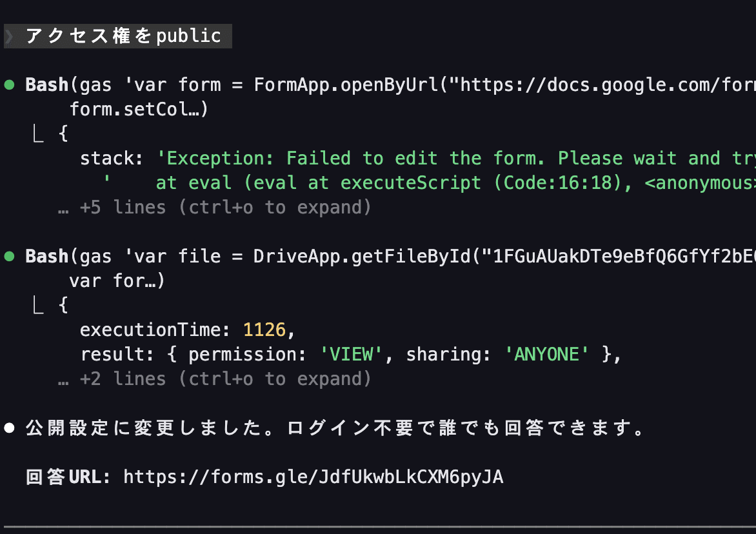This screenshot has height=534, width=756.
Task: Click the prompt chevron before アクセス権をpublic
Action: 9,36
